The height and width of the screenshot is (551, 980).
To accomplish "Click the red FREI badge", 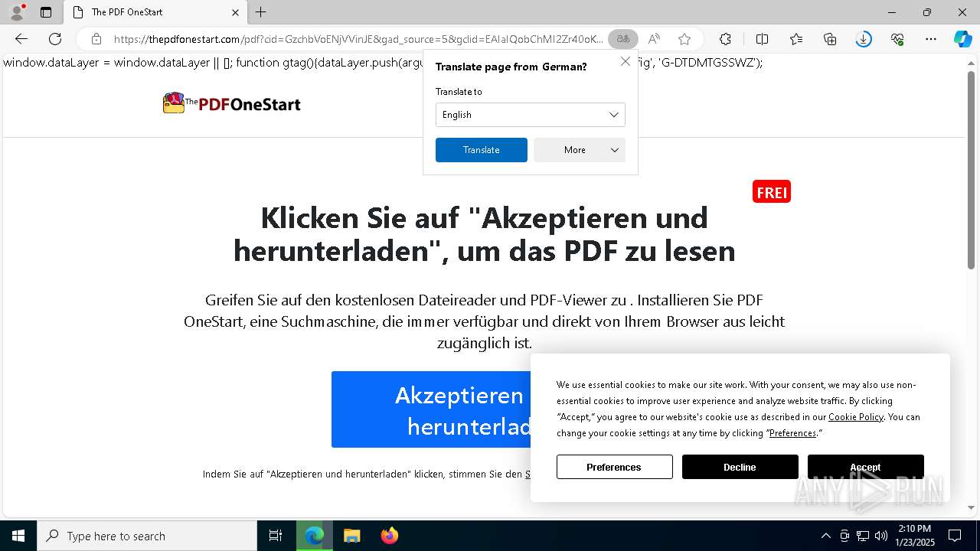I will pyautogui.click(x=772, y=192).
